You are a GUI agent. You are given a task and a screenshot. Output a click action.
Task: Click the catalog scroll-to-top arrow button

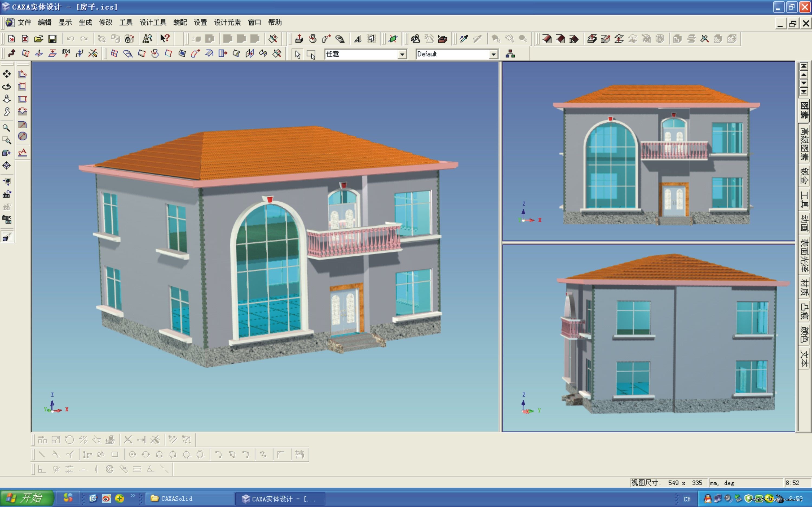pyautogui.click(x=804, y=66)
